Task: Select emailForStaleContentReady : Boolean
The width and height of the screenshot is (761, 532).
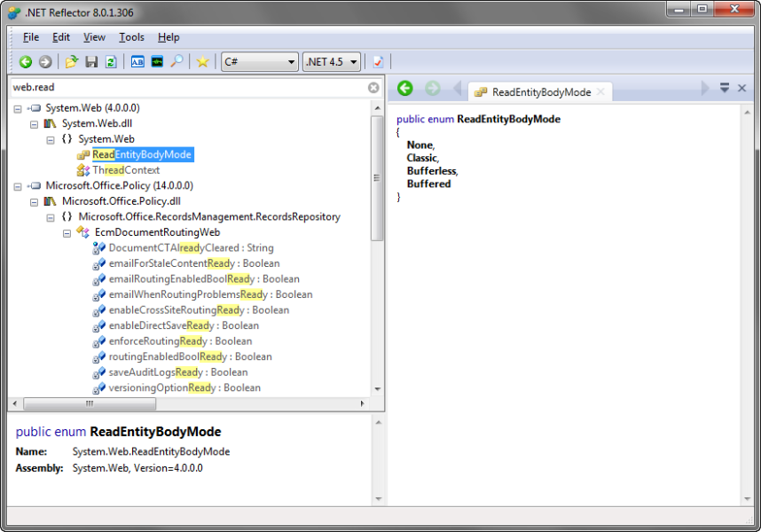Action: pos(194,263)
